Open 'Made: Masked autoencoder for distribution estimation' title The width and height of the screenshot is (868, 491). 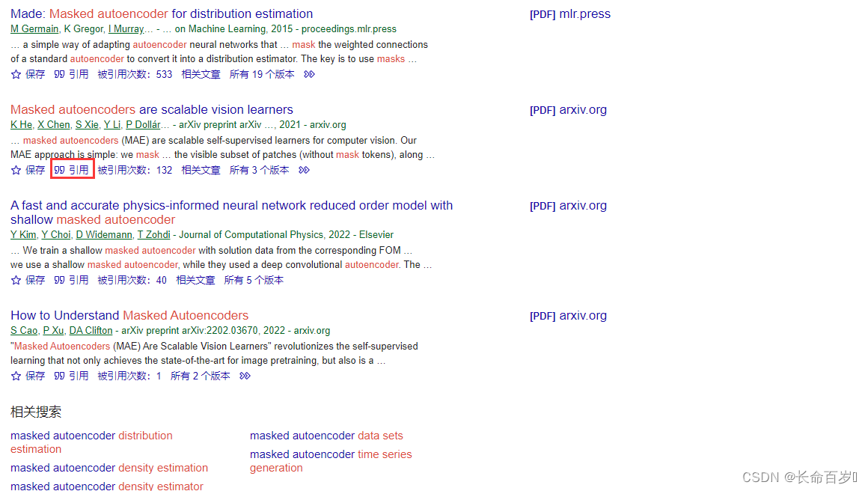pos(162,13)
